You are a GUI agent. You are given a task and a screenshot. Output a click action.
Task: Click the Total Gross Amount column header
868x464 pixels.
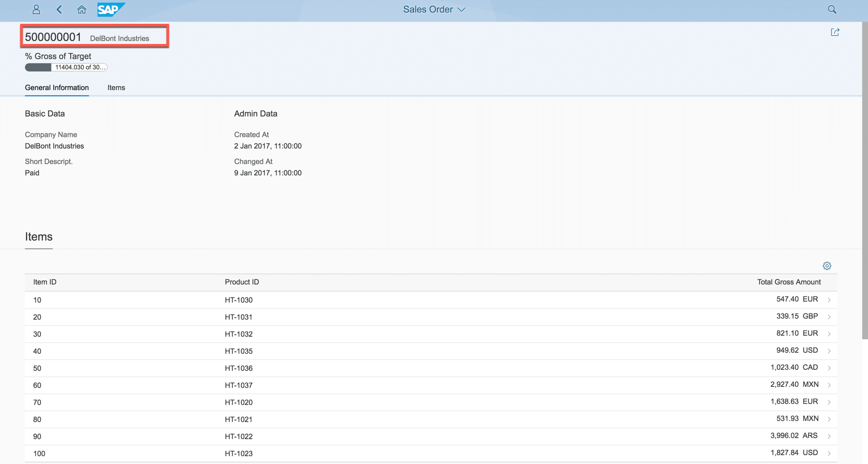click(x=788, y=282)
